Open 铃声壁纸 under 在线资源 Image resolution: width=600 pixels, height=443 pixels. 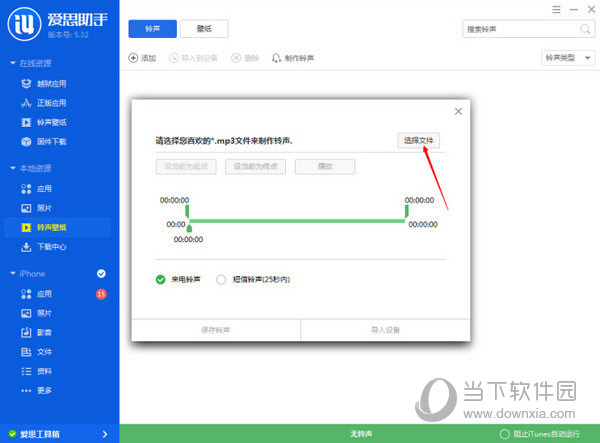point(44,122)
